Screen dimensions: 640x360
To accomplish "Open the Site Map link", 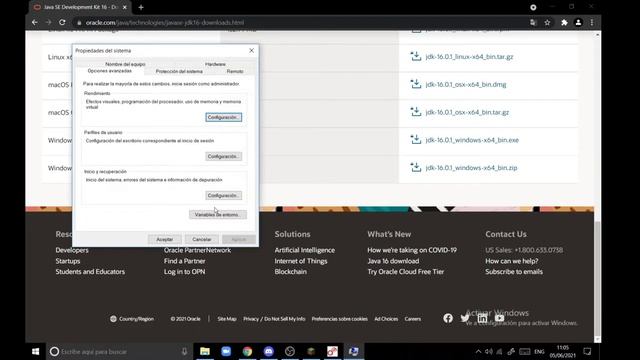I will [227, 319].
